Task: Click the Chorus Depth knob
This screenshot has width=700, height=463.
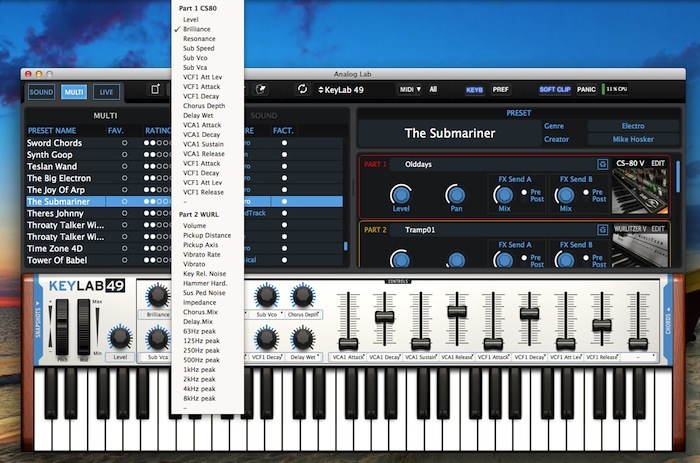Action: [x=303, y=296]
